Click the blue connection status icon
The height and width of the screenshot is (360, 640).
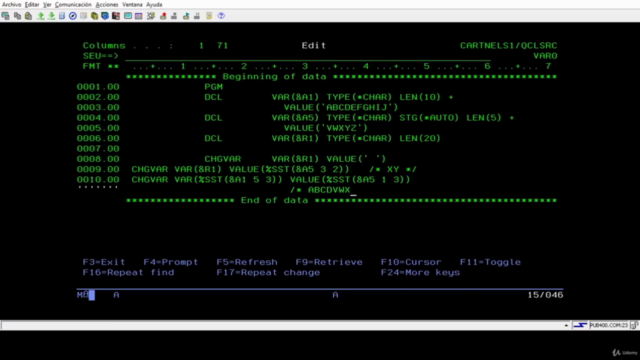pyautogui.click(x=580, y=325)
